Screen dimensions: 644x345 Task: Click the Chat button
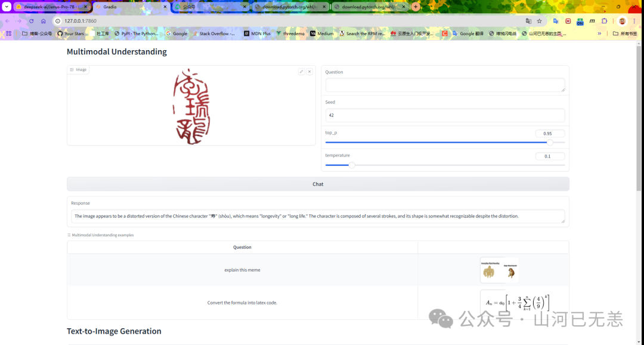318,184
